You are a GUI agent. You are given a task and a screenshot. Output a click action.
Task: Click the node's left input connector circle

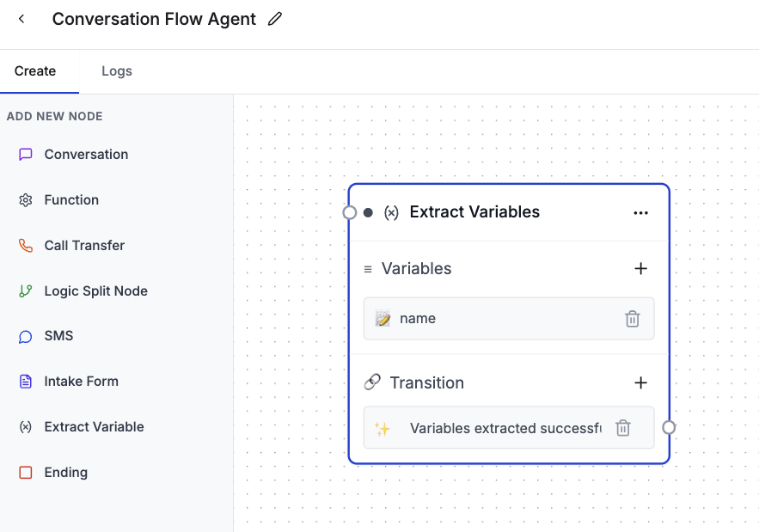click(x=350, y=212)
